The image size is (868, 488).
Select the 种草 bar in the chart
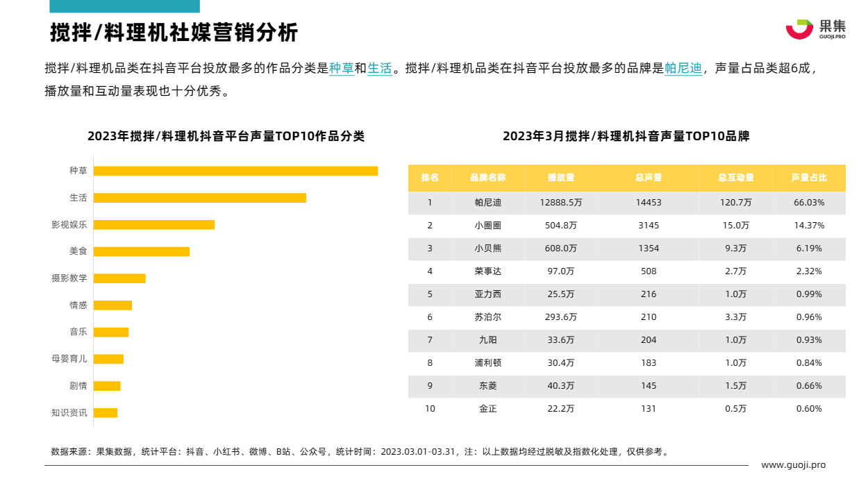click(235, 171)
